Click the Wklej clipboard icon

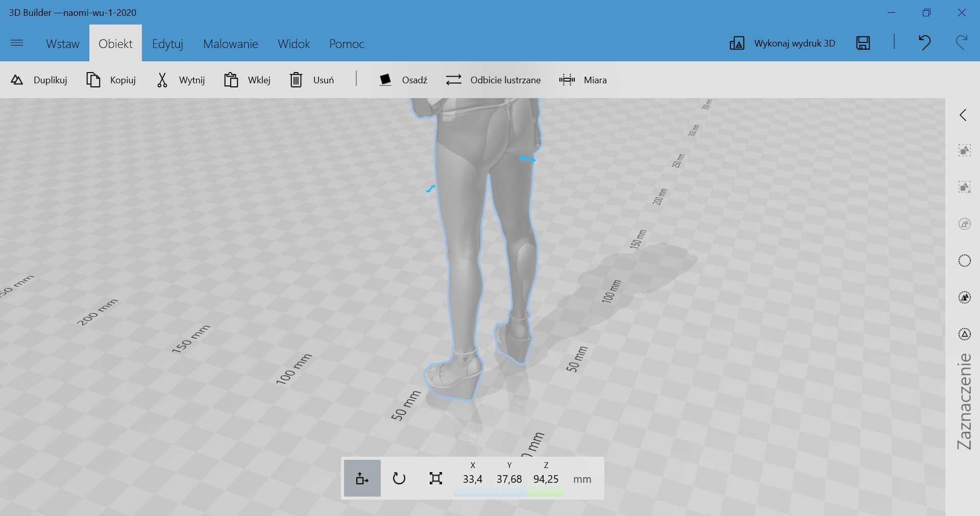pos(231,80)
